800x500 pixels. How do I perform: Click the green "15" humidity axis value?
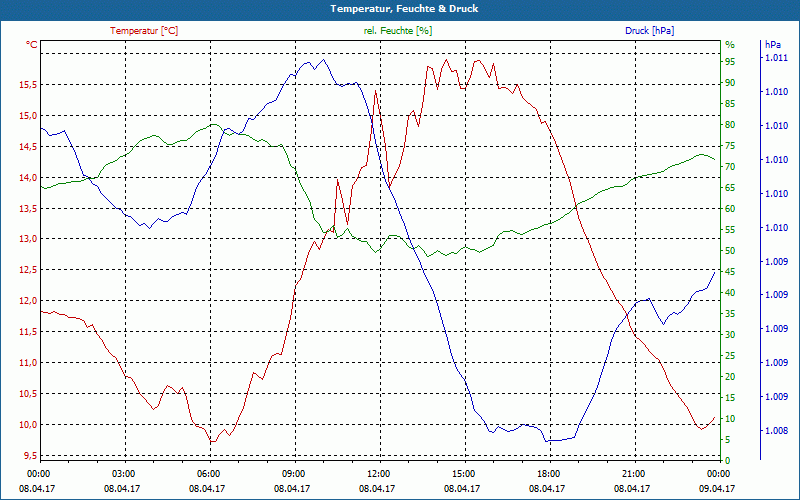click(x=730, y=397)
